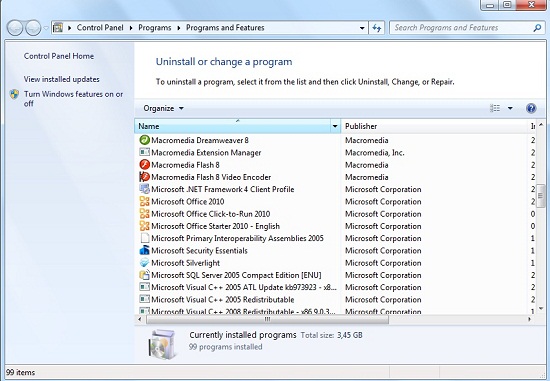Click the Macromedia Extension Manager icon
This screenshot has height=381, width=550.
coord(145,152)
